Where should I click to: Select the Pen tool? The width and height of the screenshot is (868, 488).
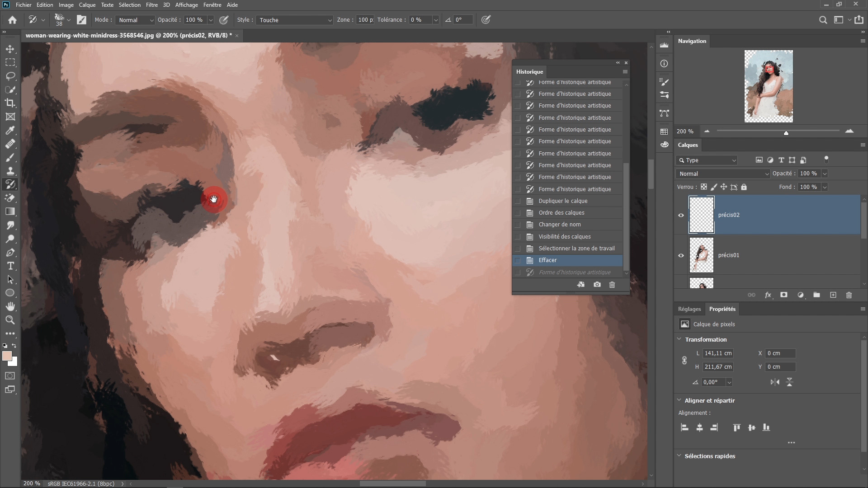click(10, 252)
